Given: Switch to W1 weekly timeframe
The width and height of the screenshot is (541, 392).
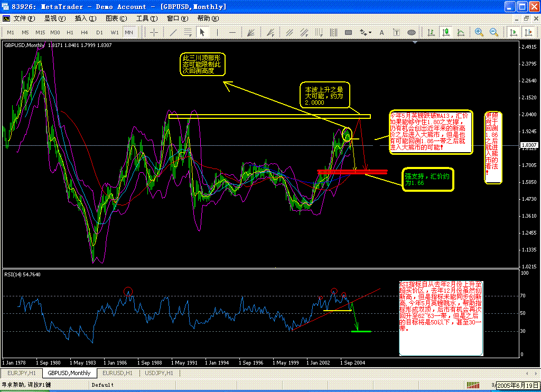Looking at the screenshot, I should (x=115, y=32).
